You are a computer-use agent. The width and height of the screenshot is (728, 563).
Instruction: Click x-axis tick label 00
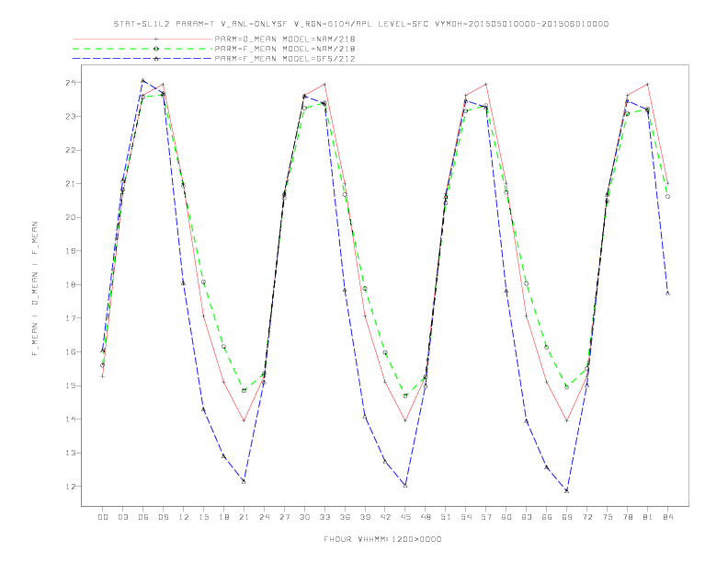click(x=103, y=517)
